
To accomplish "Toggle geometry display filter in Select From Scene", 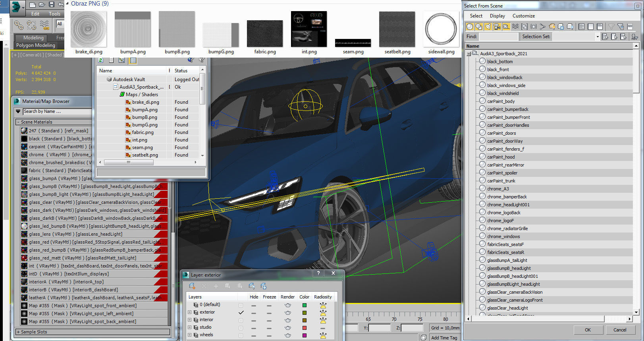I will pos(470,27).
